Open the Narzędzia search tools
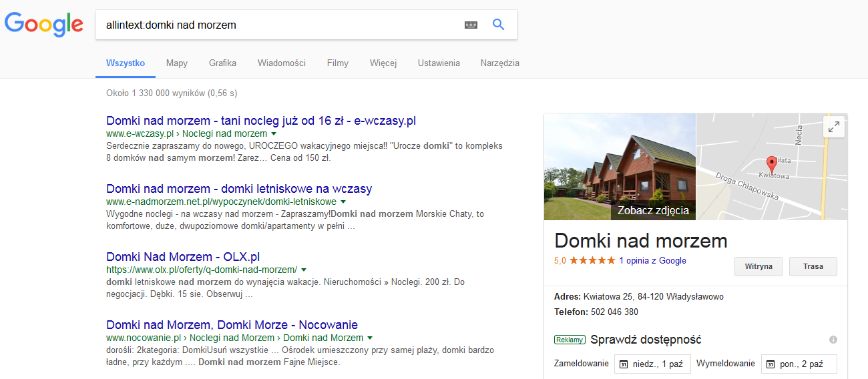Viewport: 868px width, 379px height. click(500, 63)
